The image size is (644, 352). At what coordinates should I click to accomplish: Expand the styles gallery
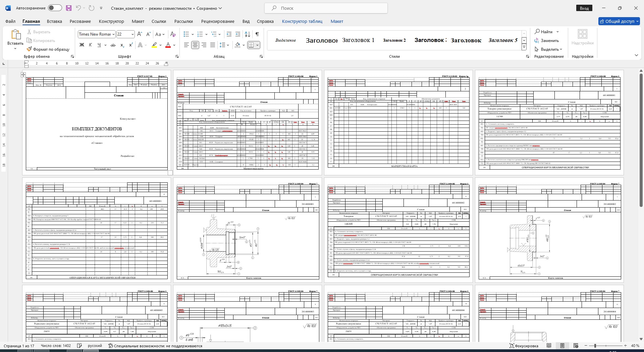pos(524,47)
